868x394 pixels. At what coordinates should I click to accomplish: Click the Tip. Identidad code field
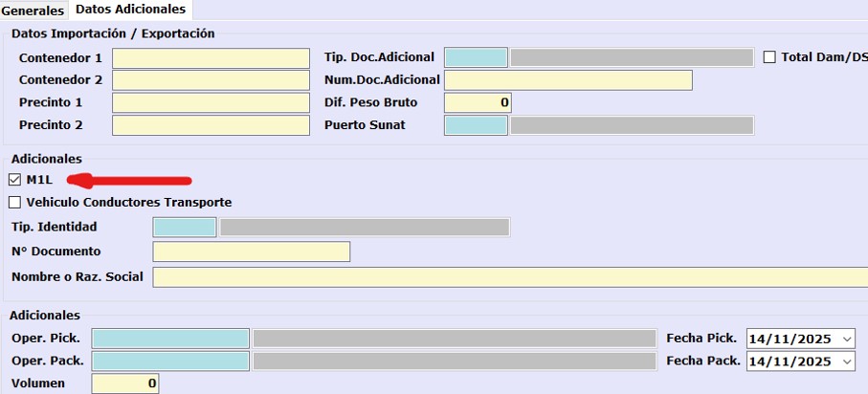coord(185,227)
